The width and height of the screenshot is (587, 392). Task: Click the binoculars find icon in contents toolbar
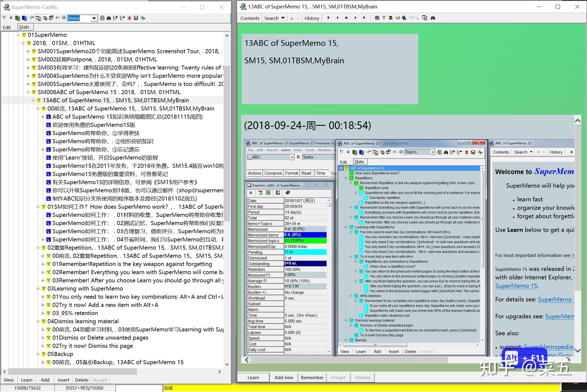click(x=109, y=18)
